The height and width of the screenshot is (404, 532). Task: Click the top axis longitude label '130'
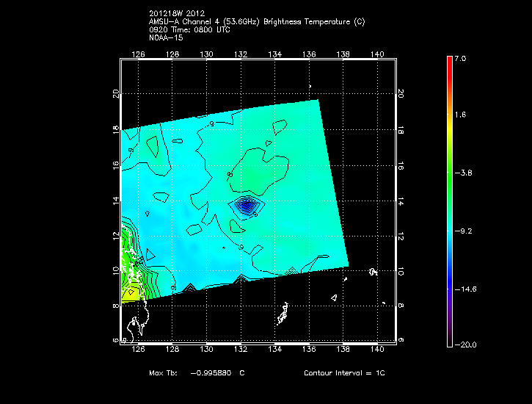click(x=206, y=54)
